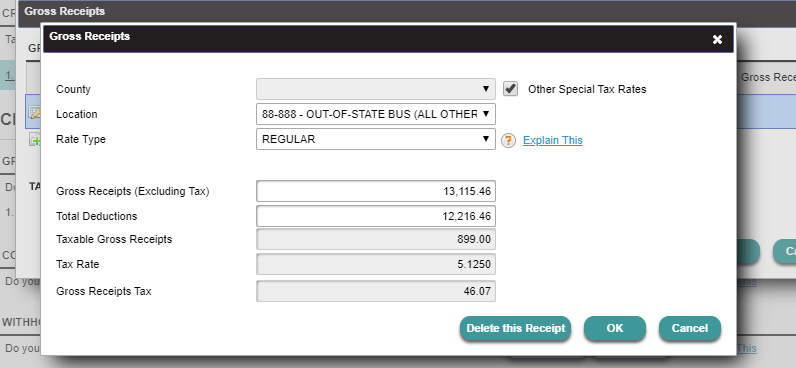Click the Delete this Receipt button
Viewport: 796px width, 368px height.
pyautogui.click(x=515, y=328)
